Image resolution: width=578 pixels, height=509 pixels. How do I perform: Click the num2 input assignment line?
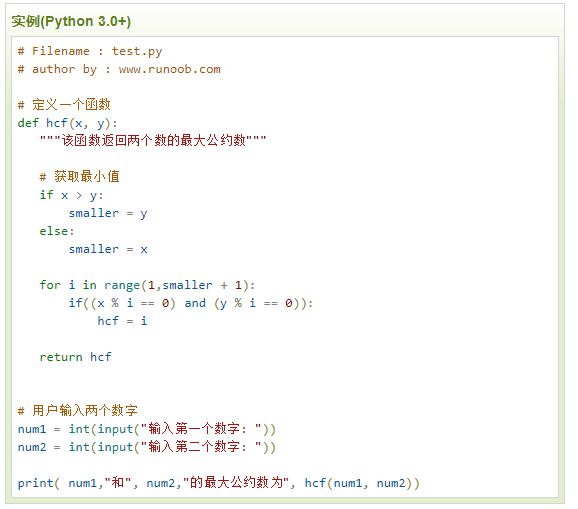[147, 447]
